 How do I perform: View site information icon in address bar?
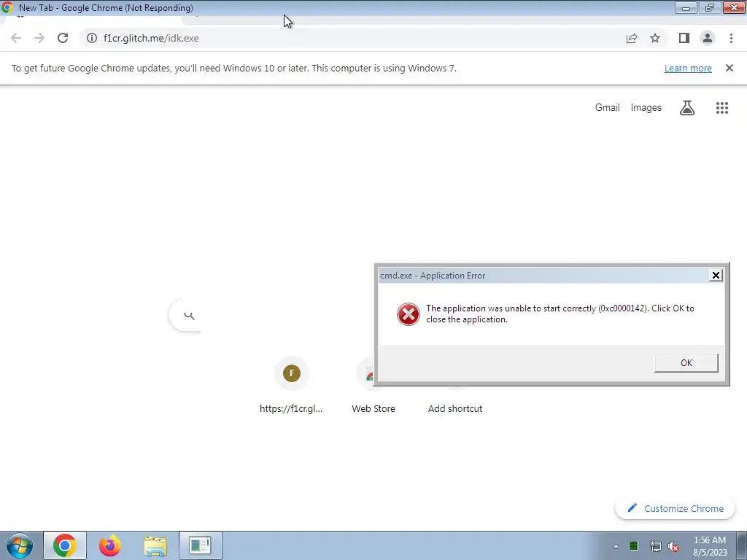[92, 38]
